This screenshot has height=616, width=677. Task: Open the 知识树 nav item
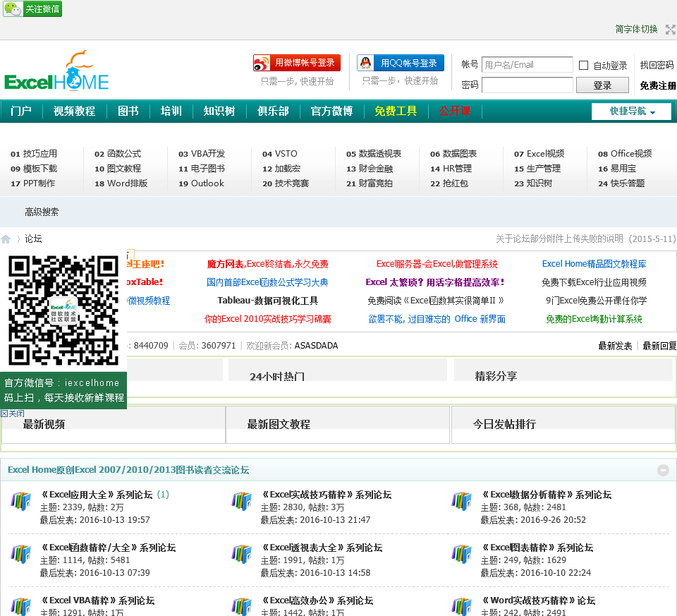[219, 111]
